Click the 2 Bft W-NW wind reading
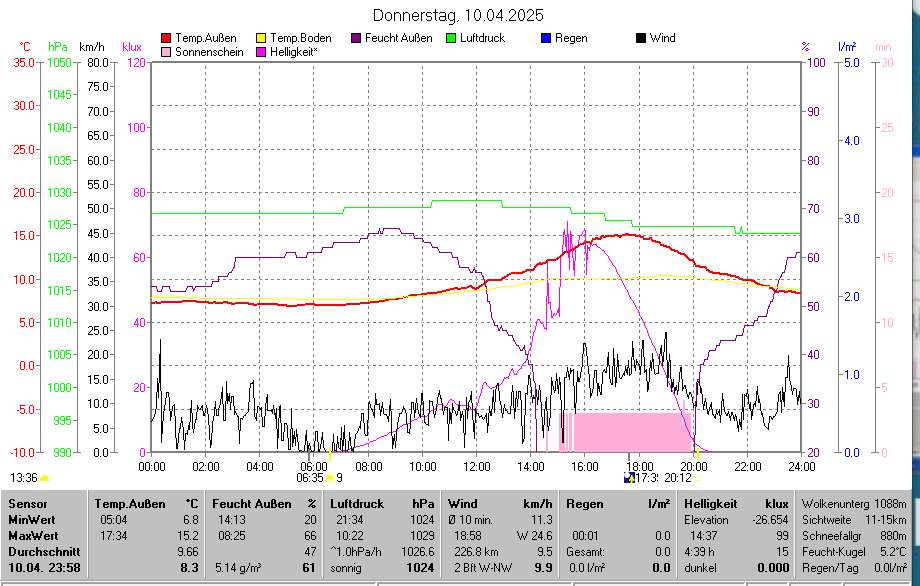Image resolution: width=920 pixels, height=586 pixels. pyautogui.click(x=483, y=568)
